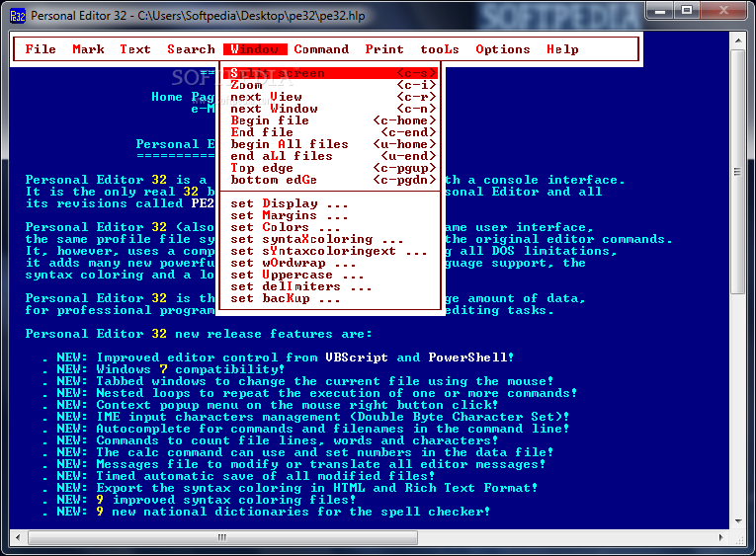Click the vertical scrollbar thumb
Screen dimensions: 756x556
click(737, 172)
